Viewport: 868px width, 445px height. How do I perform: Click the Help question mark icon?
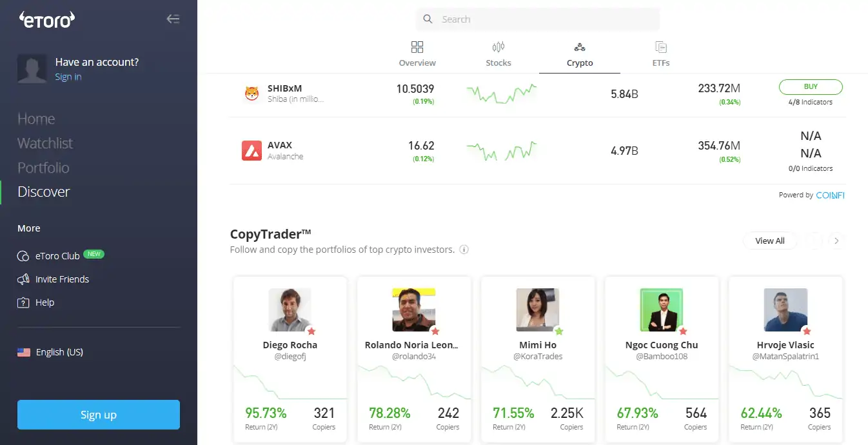[x=23, y=302]
